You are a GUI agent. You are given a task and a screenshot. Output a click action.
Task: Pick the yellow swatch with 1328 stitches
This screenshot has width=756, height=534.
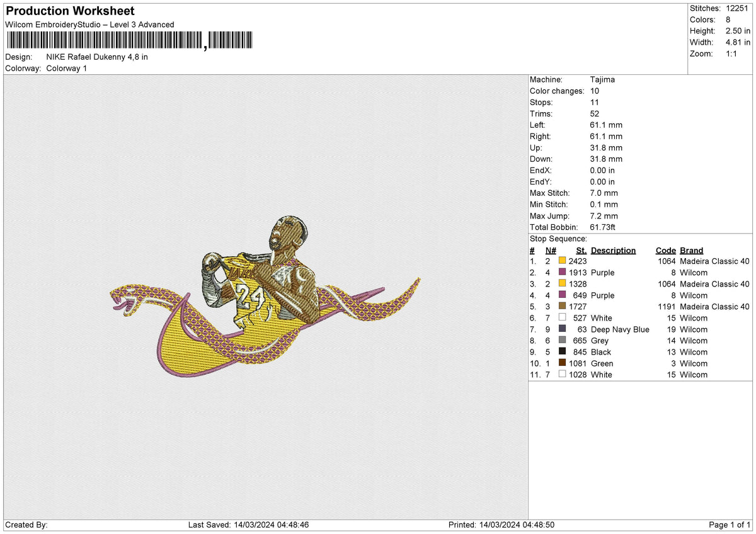[562, 283]
